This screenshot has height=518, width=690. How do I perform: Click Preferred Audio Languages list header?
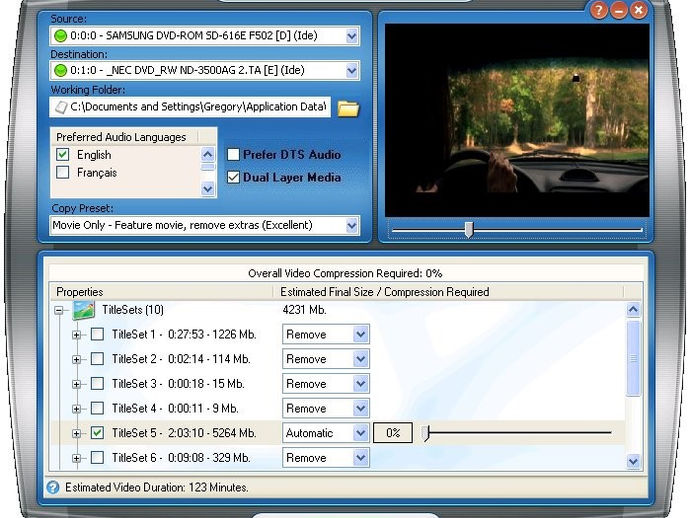coord(125,137)
